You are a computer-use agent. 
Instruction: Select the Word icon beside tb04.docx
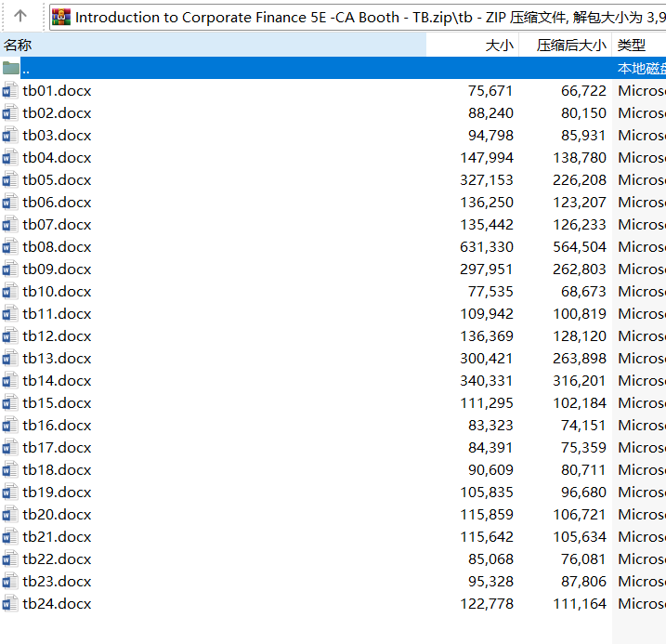click(x=10, y=158)
